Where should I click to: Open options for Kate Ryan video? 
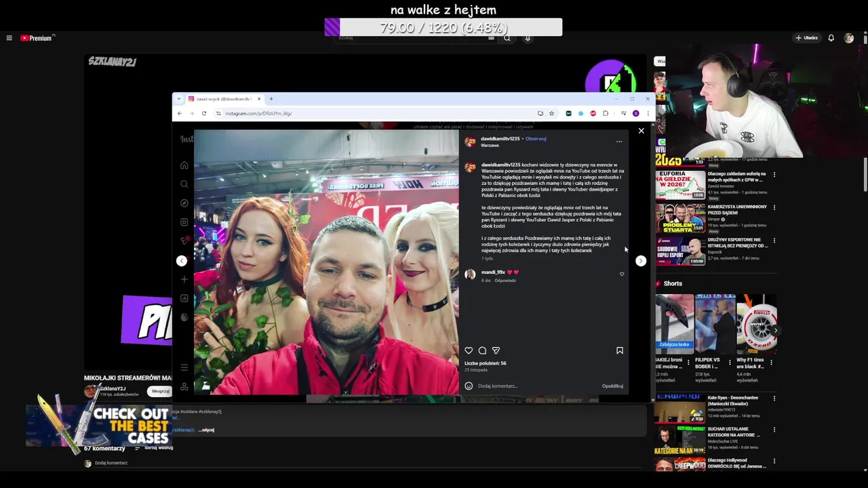(x=774, y=399)
